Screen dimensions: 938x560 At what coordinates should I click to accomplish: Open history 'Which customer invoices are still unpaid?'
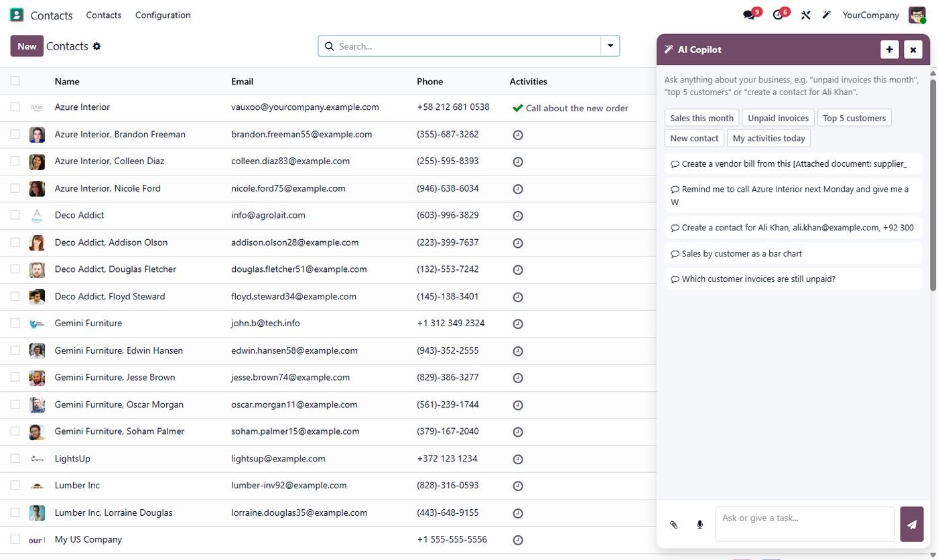pos(793,279)
